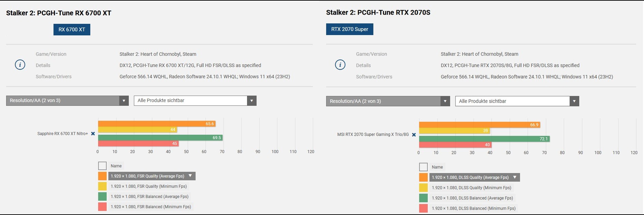
Task: Click the red 40 bar for RTX 2070 Super
Action: [455, 145]
